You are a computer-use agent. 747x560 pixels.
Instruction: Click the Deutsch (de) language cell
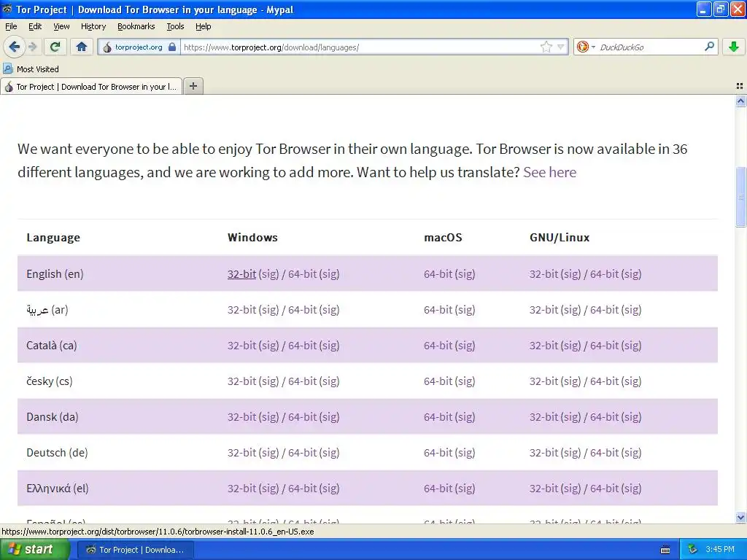click(57, 452)
